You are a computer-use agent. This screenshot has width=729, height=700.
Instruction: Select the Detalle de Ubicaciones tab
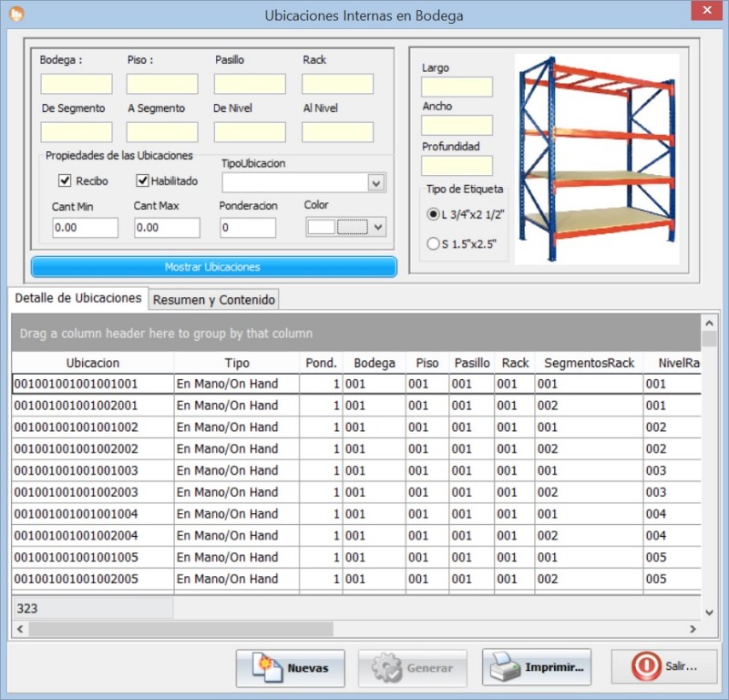pyautogui.click(x=77, y=298)
